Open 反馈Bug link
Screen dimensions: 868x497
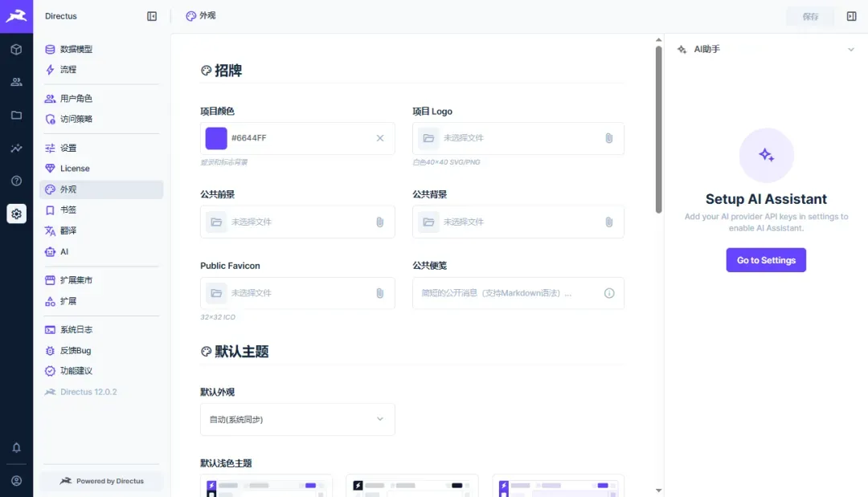(x=101, y=351)
